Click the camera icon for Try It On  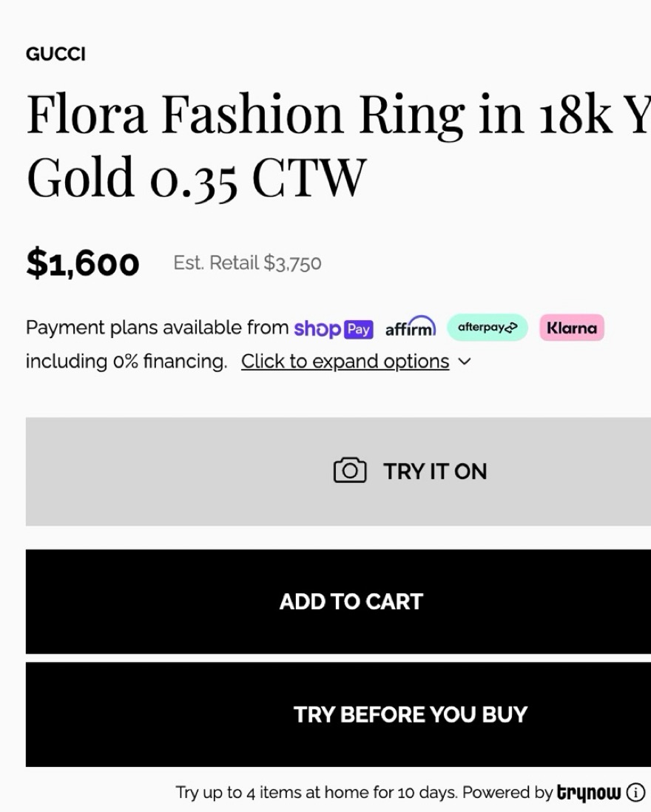click(350, 471)
